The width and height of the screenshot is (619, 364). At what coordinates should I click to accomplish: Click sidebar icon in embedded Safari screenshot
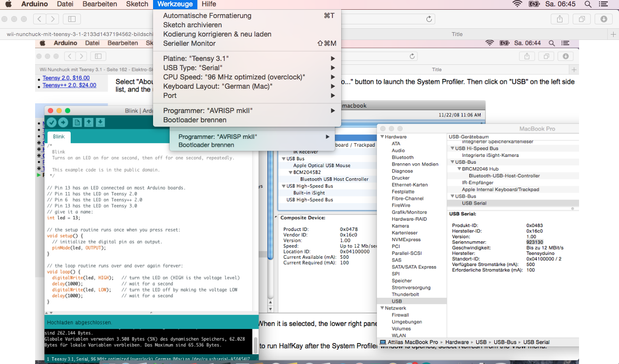[97, 57]
